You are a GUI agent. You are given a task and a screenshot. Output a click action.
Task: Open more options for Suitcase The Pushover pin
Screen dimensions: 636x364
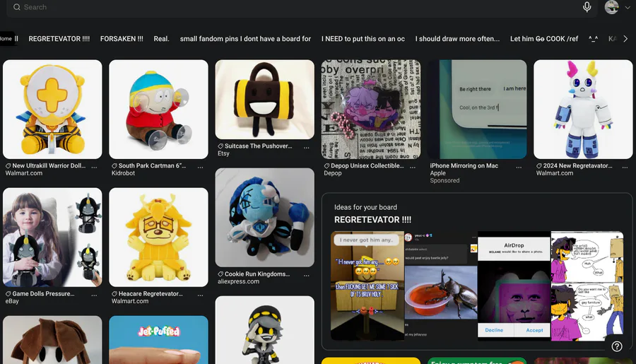point(307,148)
